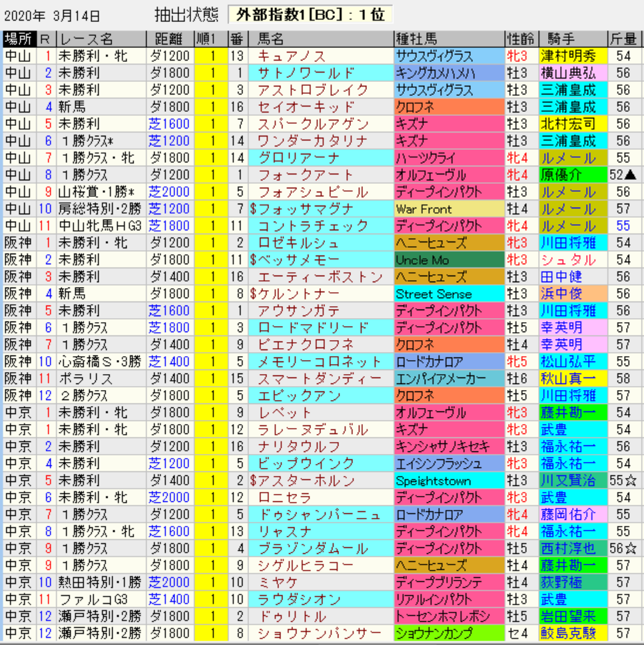The width and height of the screenshot is (644, 645).
Task: Select the 種牡馬 column header
Action: tap(415, 39)
